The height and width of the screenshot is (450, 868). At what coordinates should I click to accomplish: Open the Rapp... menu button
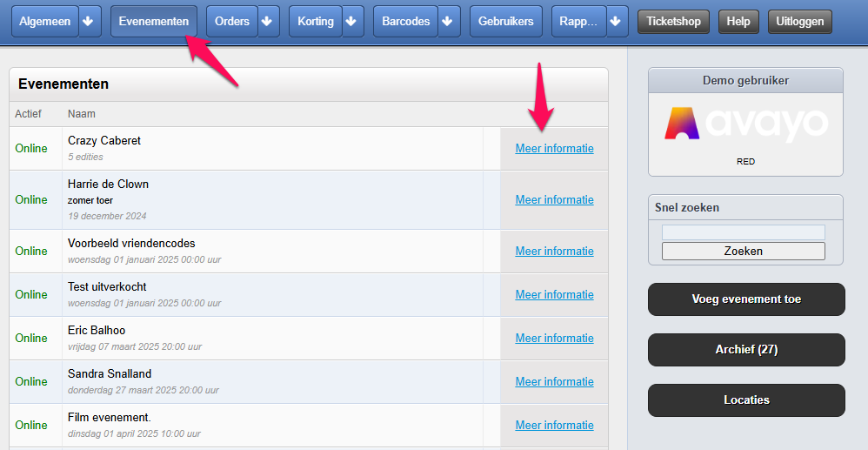click(x=579, y=22)
